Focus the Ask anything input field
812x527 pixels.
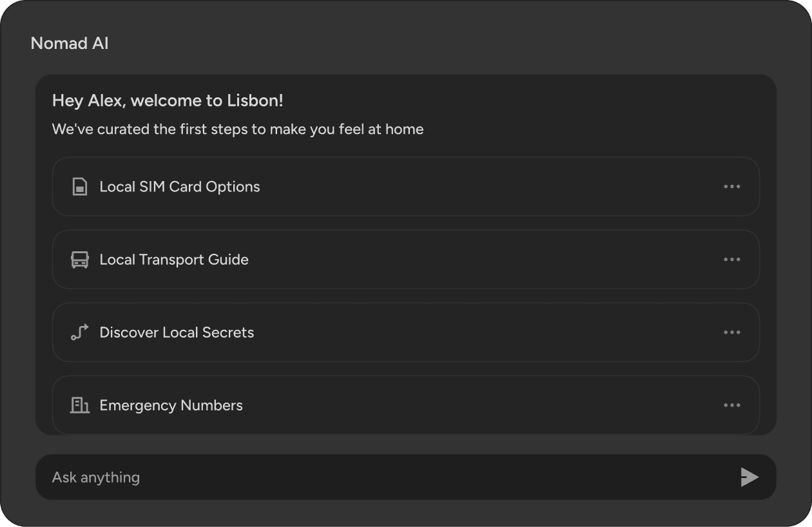coord(387,477)
